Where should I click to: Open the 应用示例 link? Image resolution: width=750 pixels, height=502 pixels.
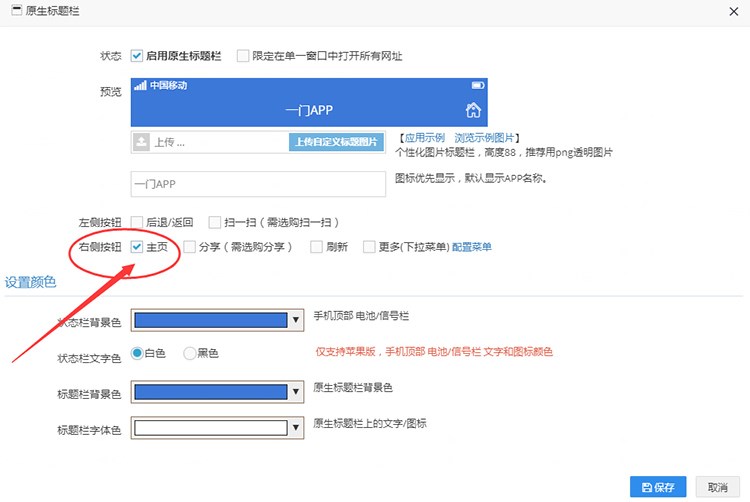[x=424, y=138]
